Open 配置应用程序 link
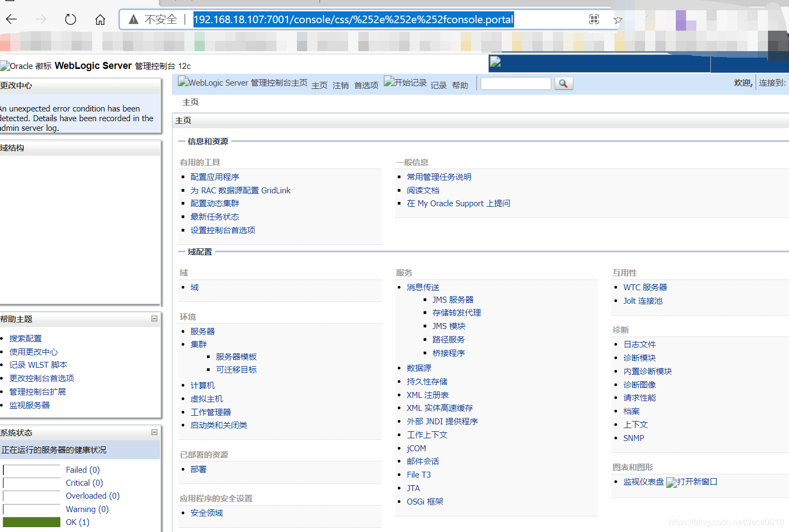Viewport: 789px width, 532px height. tap(214, 177)
